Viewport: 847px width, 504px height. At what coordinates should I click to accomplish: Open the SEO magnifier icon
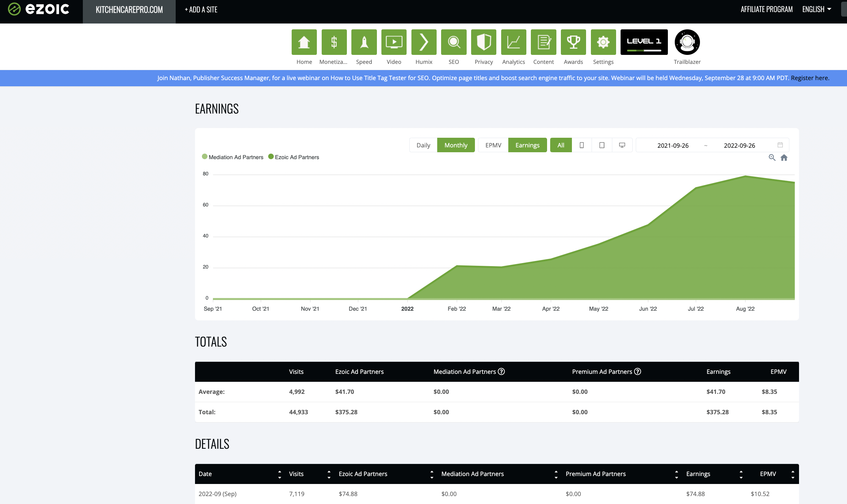tap(454, 42)
